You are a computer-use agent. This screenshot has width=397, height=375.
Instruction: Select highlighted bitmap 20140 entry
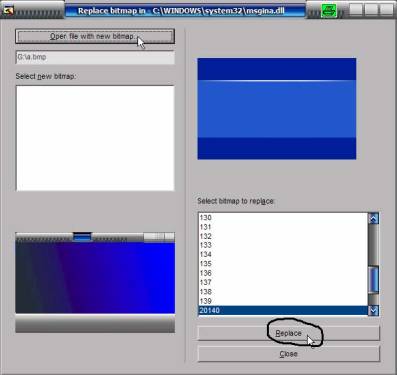pyautogui.click(x=283, y=310)
